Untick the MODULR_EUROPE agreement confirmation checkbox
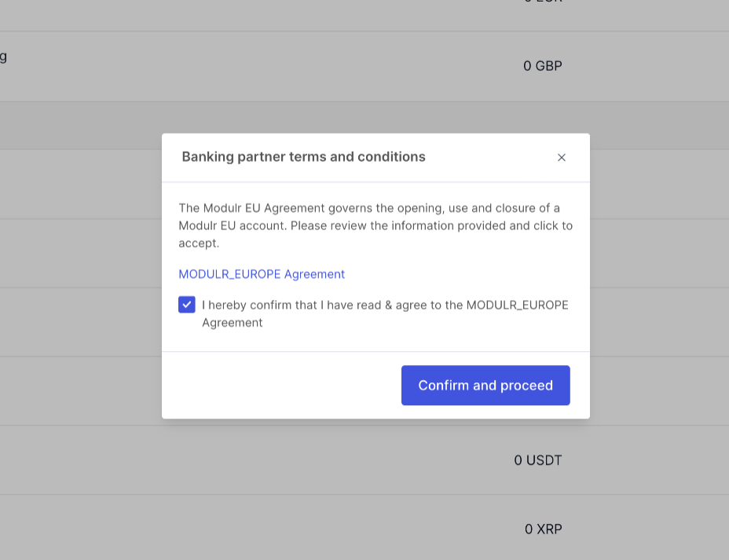The width and height of the screenshot is (729, 560). (x=187, y=305)
